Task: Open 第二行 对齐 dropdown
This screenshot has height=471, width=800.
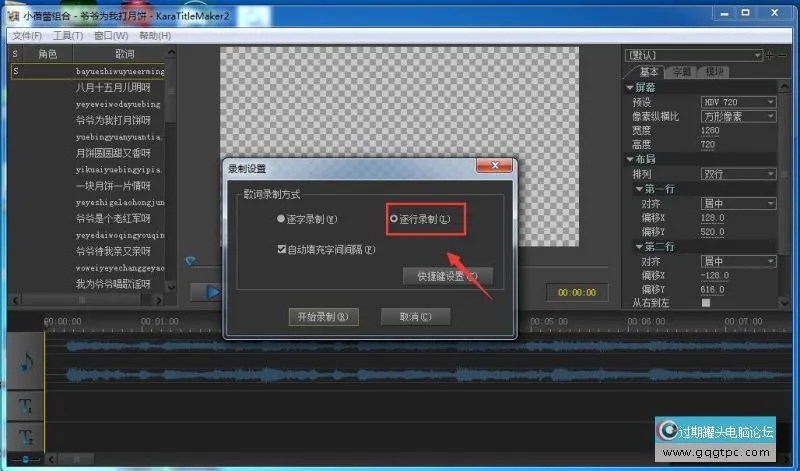Action: coord(738,261)
